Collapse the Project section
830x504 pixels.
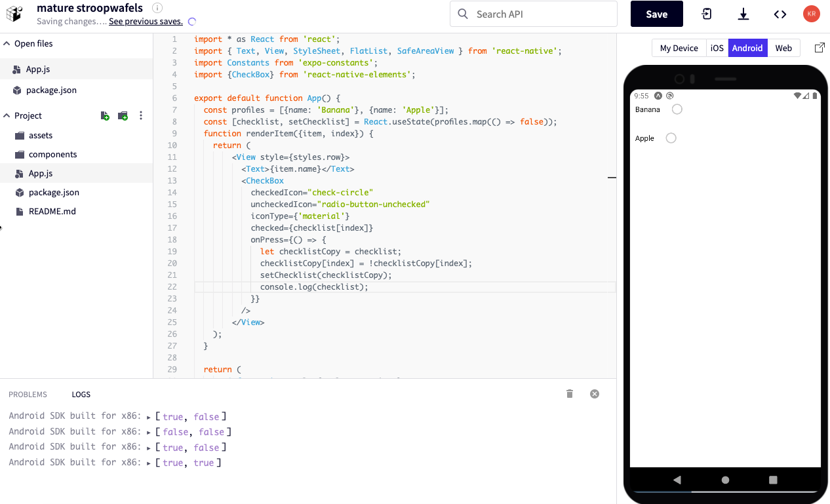pyautogui.click(x=7, y=116)
